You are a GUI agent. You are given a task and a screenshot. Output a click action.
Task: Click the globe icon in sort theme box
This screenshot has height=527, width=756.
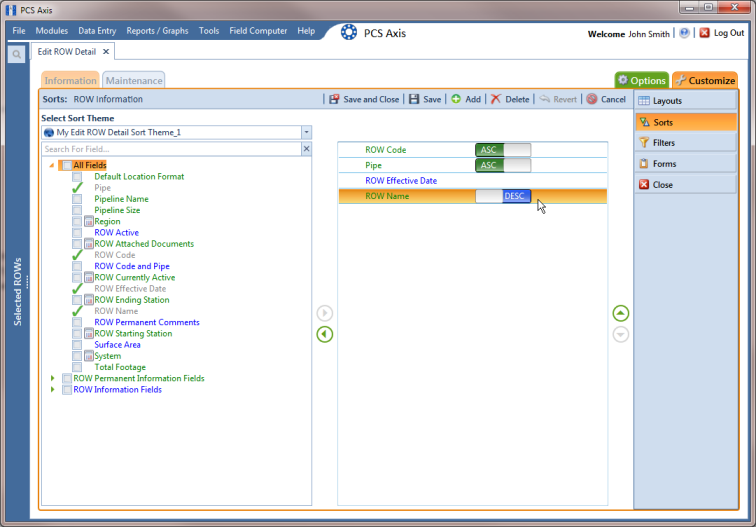(x=49, y=132)
